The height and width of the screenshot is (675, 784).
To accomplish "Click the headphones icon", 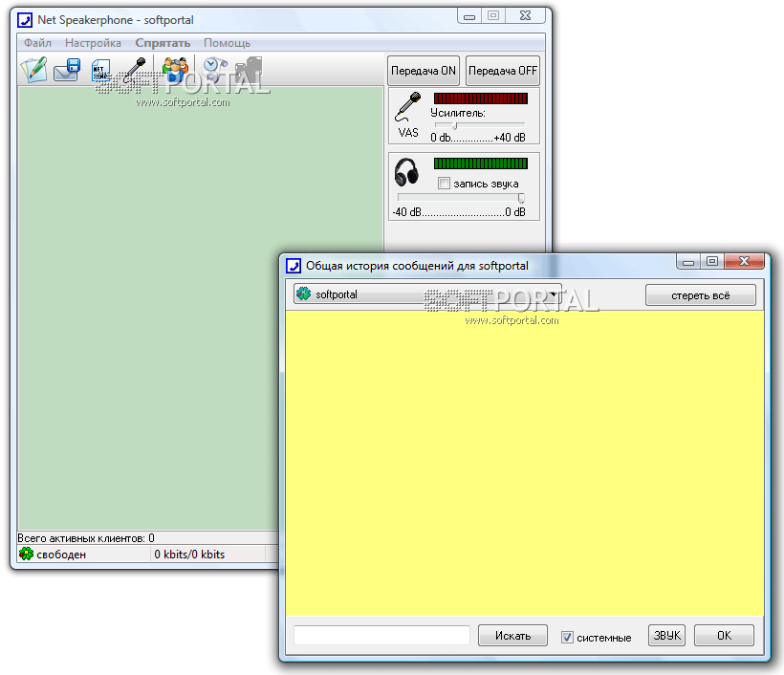I will [406, 171].
